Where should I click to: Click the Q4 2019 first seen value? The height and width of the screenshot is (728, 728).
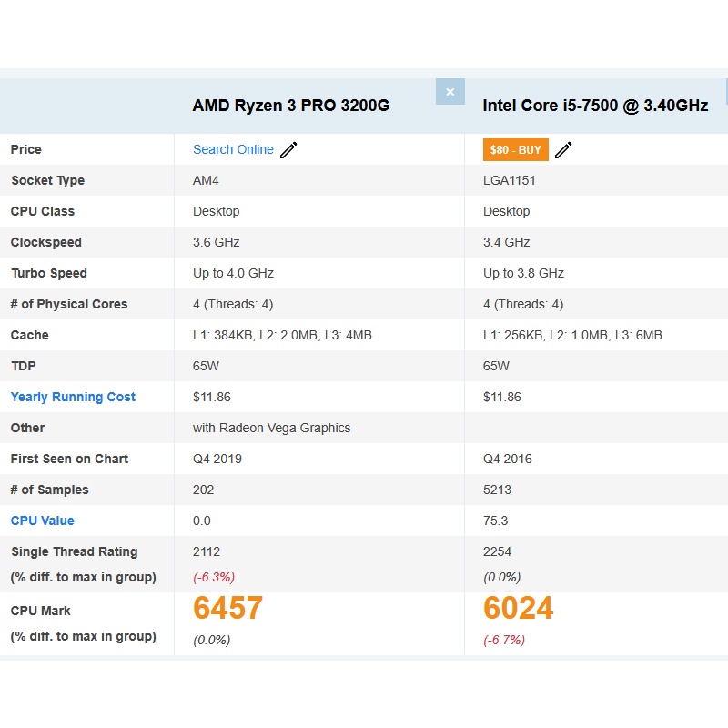(x=217, y=459)
